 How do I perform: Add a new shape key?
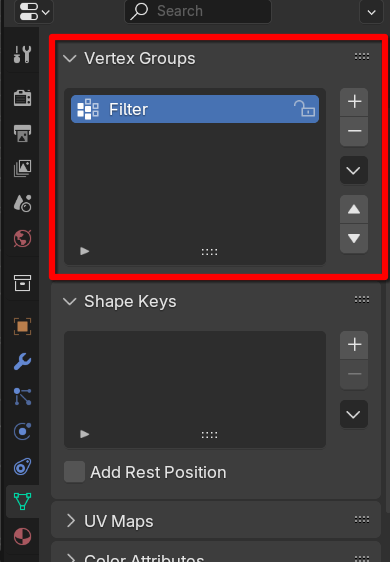pos(354,345)
